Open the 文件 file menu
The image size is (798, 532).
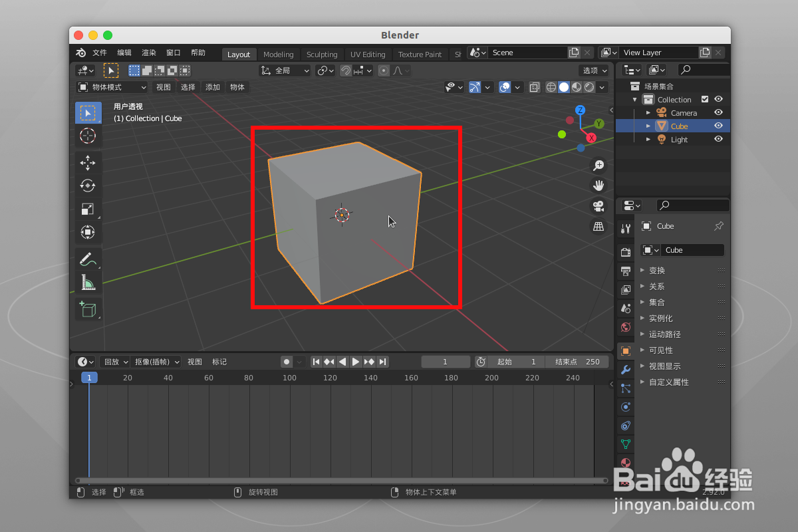coord(99,53)
